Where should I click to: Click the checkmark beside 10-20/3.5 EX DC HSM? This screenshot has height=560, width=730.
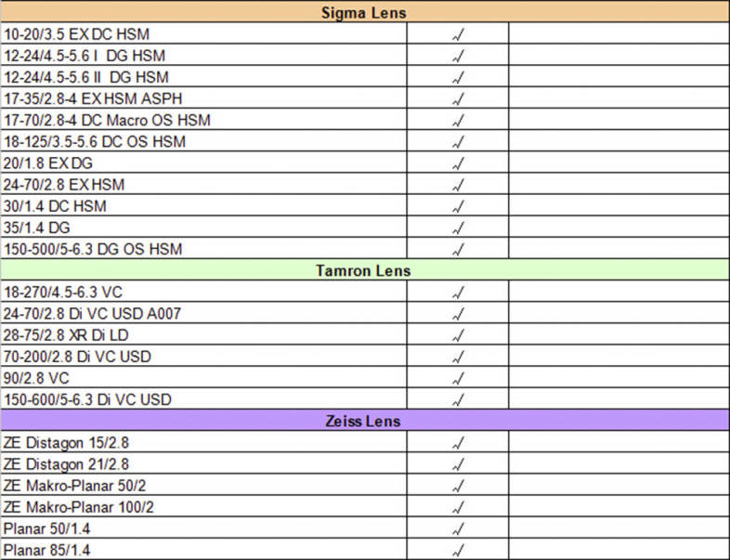coord(457,34)
